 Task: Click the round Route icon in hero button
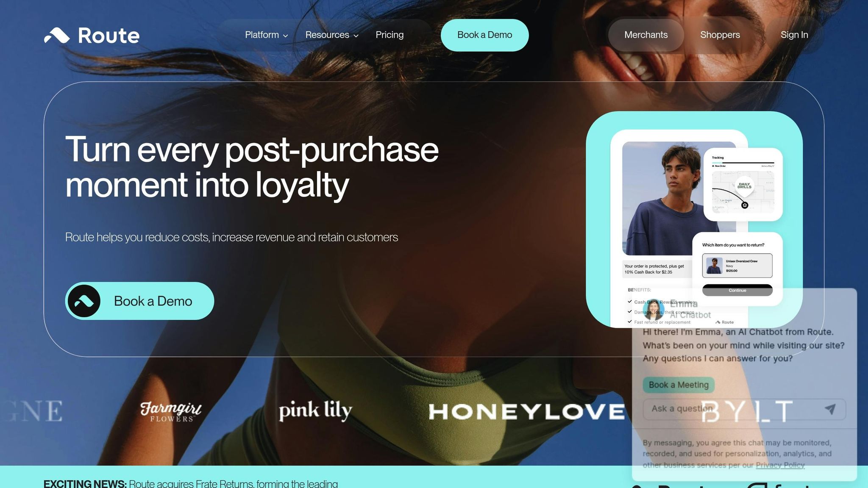coord(84,301)
